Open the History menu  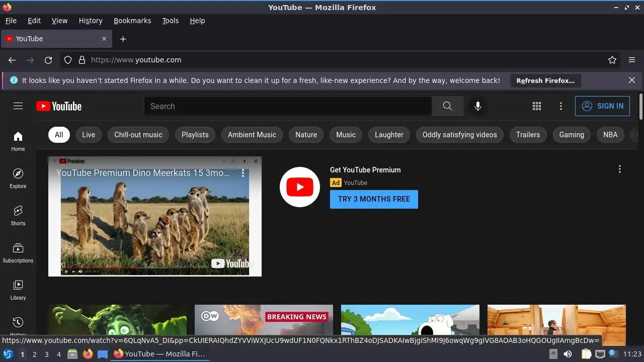click(91, 21)
